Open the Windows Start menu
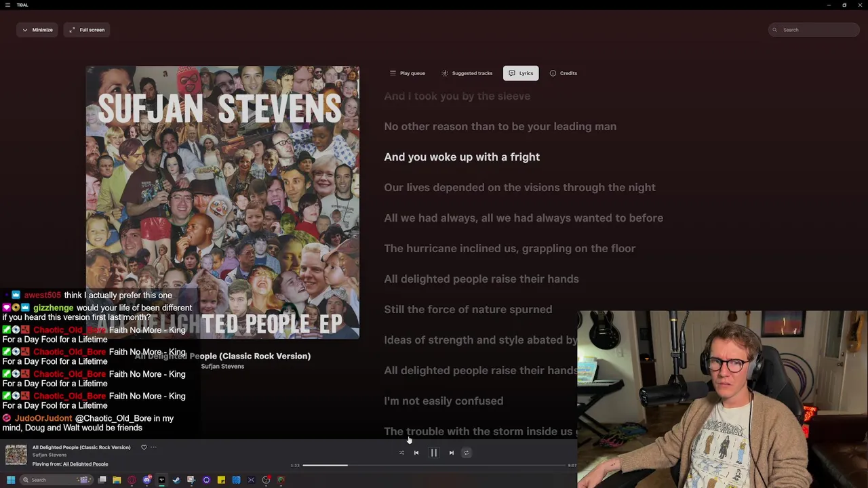The height and width of the screenshot is (488, 868). (11, 480)
